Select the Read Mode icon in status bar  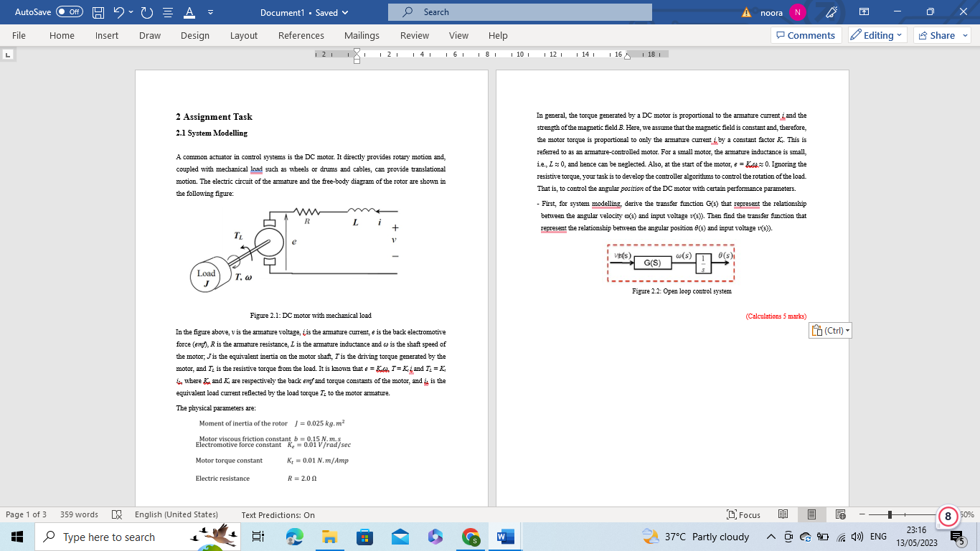point(783,514)
